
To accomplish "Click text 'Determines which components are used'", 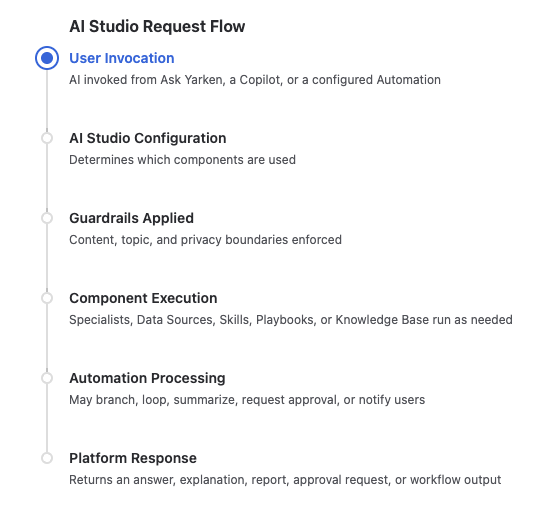I will pos(182,160).
